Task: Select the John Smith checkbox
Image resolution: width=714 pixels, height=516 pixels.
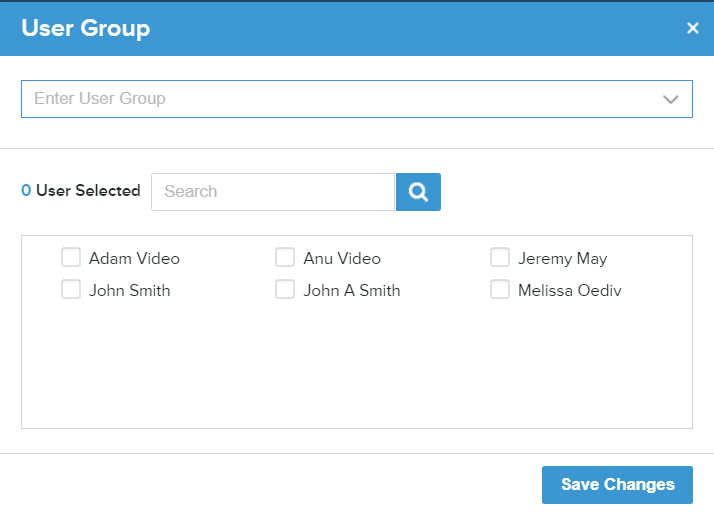Action: click(x=71, y=290)
